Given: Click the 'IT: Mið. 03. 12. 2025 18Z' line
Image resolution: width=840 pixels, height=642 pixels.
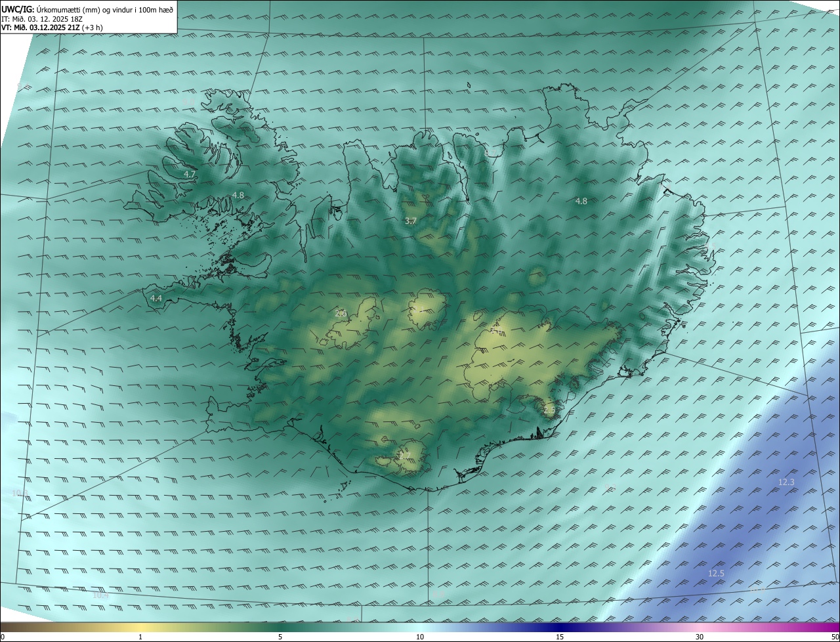Looking at the screenshot, I should [x=42, y=19].
